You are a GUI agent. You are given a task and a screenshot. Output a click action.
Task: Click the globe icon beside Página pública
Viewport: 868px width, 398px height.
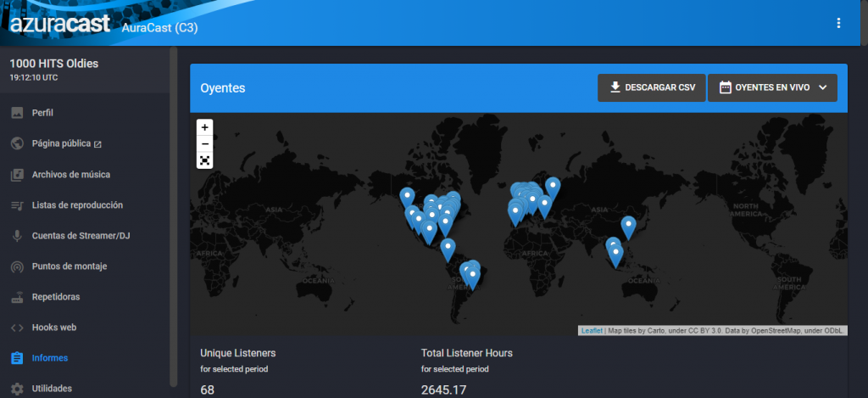tap(17, 143)
